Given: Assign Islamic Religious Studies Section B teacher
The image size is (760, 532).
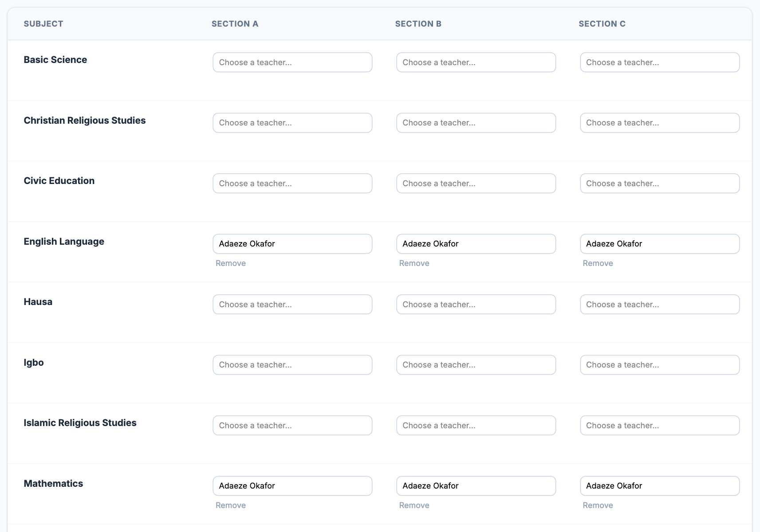Looking at the screenshot, I should click(476, 426).
